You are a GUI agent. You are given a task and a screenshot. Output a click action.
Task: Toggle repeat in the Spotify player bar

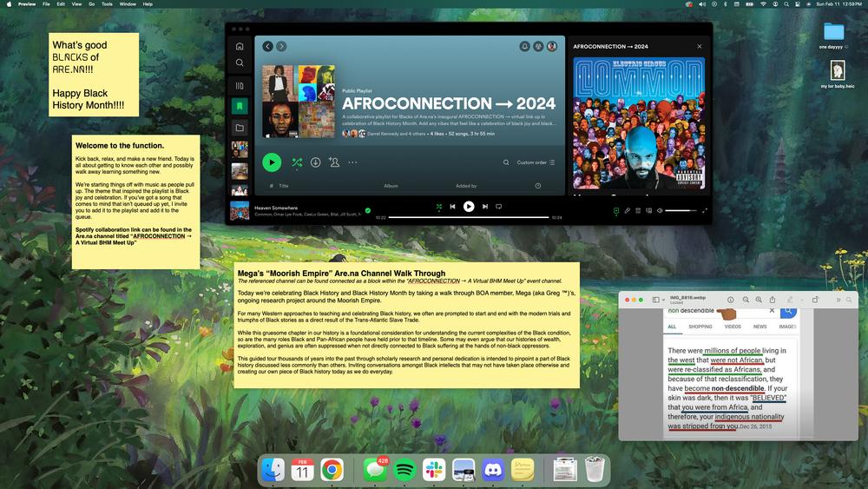coord(499,207)
